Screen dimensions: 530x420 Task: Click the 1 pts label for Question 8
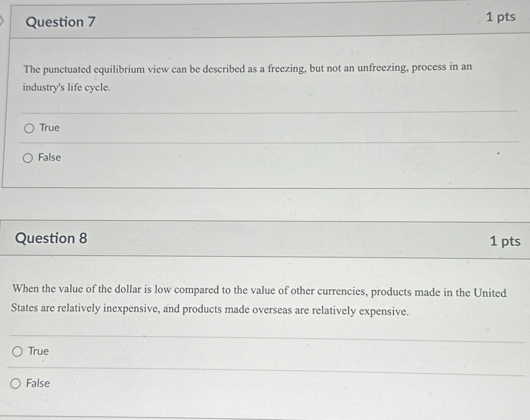(x=505, y=242)
